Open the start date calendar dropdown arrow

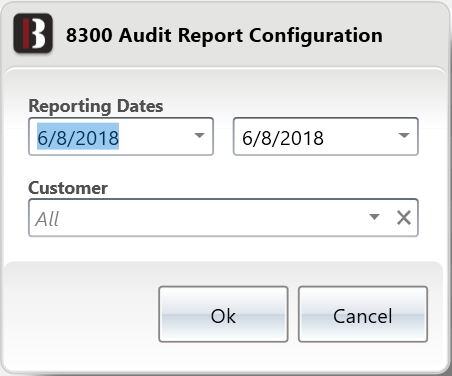pyautogui.click(x=199, y=135)
